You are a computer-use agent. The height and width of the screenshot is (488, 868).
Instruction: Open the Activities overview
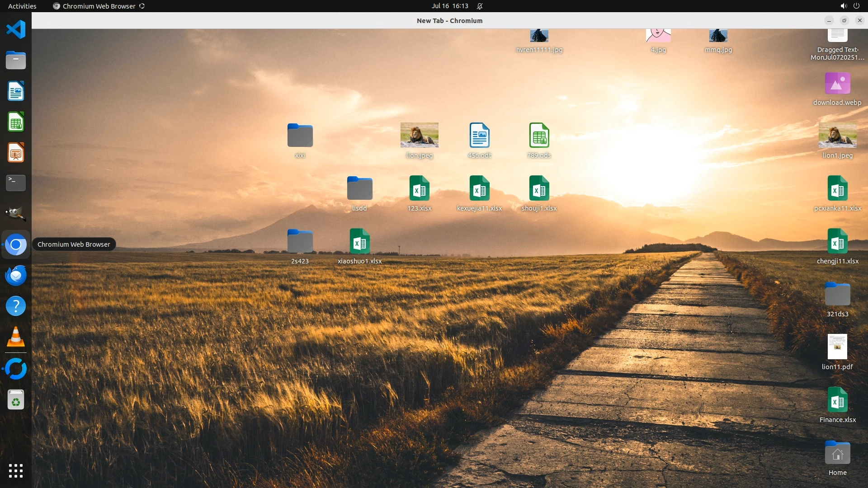[22, 6]
